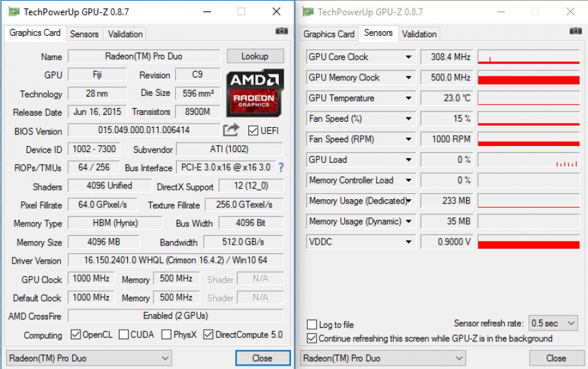Screen dimensions: 588x369
Task: Switch to Validation tab in left window
Action: tap(125, 34)
